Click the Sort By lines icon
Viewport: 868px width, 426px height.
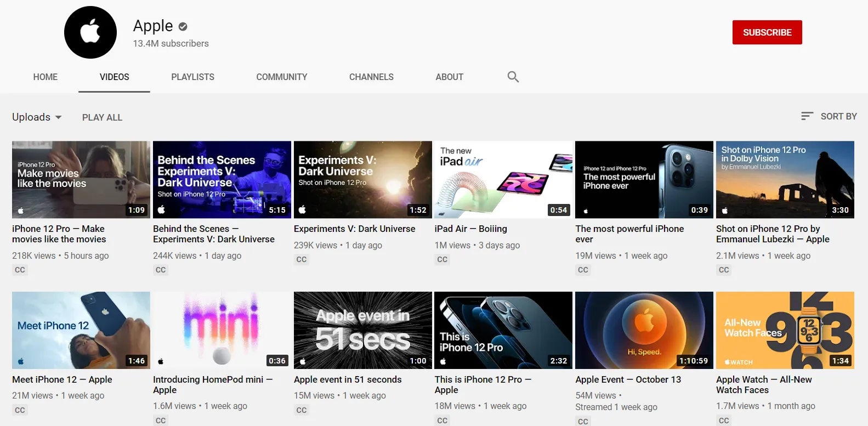(x=807, y=116)
